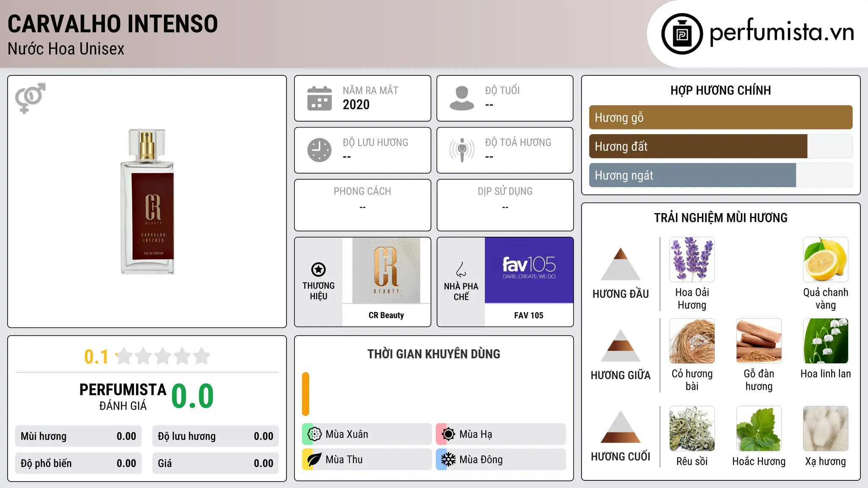Image resolution: width=868 pixels, height=488 pixels.
Task: Select the Hoắc Hương note image
Action: coord(759,429)
